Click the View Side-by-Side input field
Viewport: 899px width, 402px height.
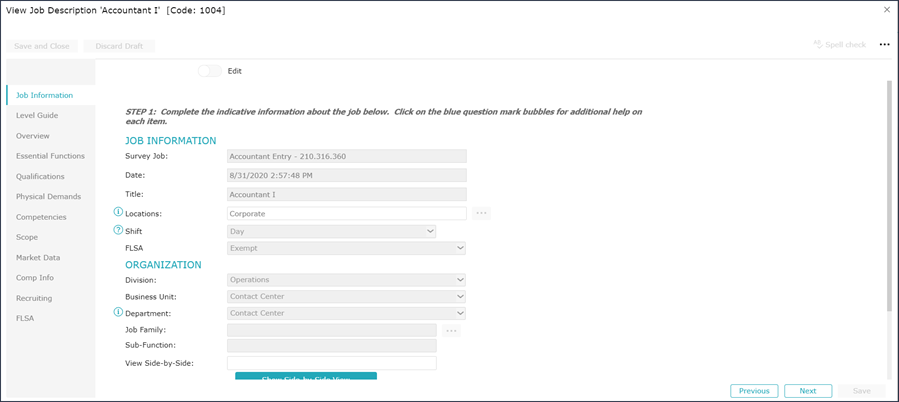[332, 363]
